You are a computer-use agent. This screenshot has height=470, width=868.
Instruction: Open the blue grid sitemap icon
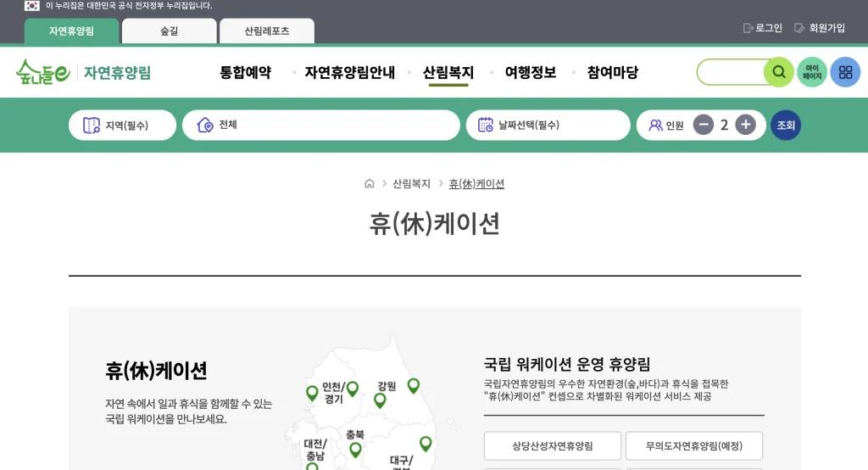click(x=845, y=72)
